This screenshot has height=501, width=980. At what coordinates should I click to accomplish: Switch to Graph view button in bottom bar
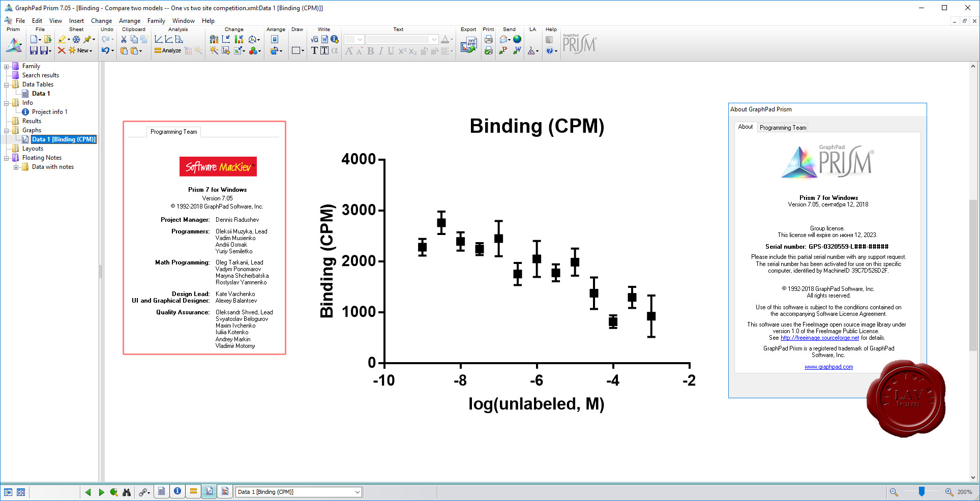click(209, 491)
